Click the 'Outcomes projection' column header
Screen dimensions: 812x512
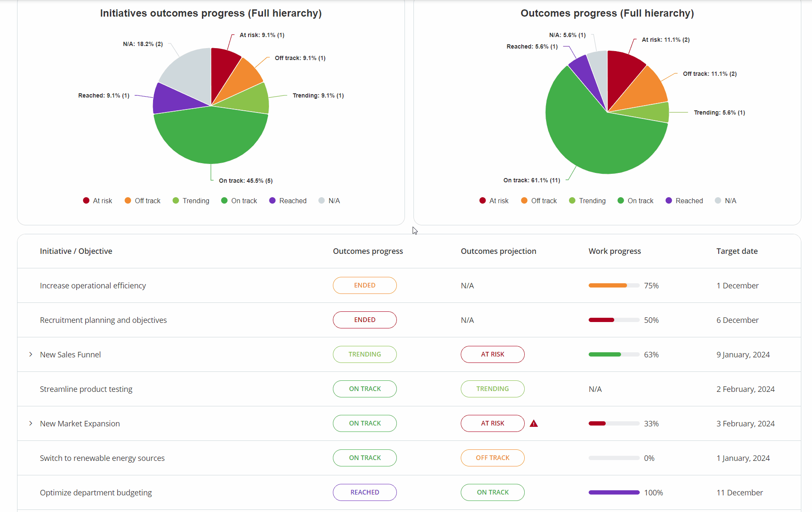(x=498, y=251)
